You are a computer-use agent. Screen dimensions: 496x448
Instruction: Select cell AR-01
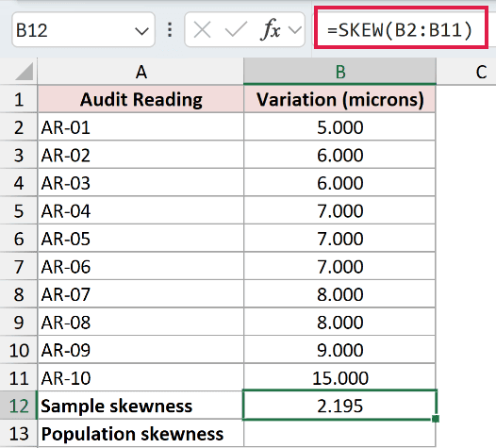point(141,127)
